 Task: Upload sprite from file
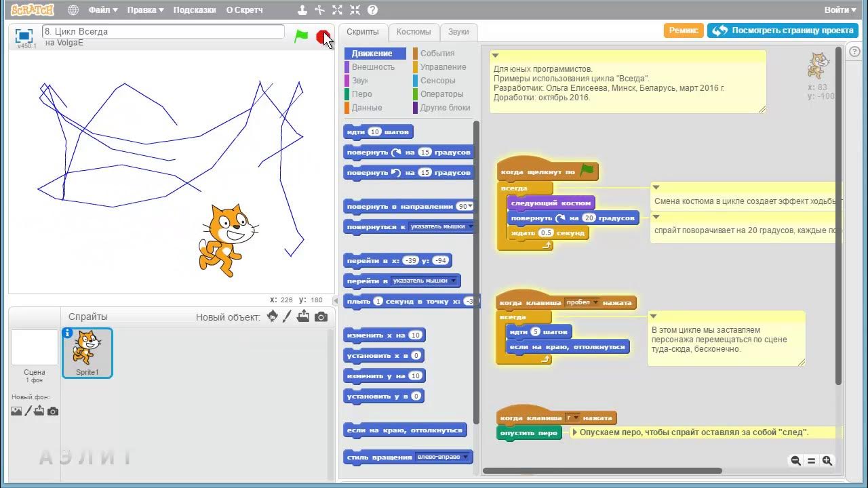tap(303, 317)
